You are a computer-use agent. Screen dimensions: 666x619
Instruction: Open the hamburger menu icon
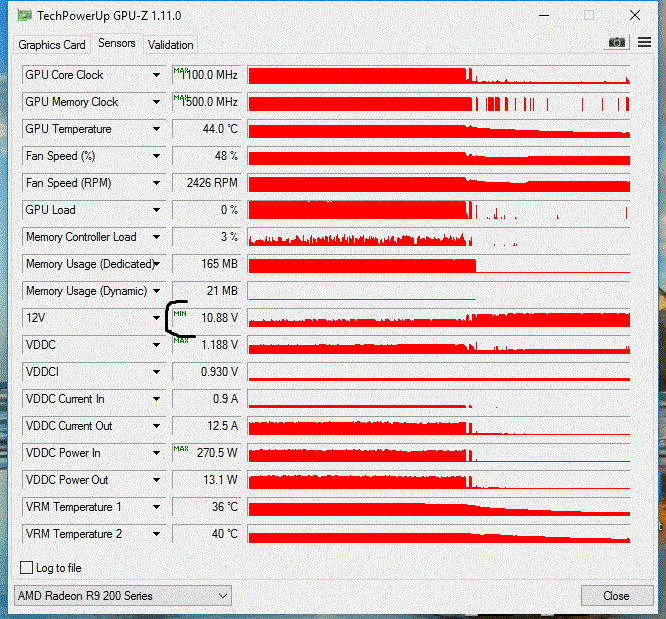click(644, 42)
